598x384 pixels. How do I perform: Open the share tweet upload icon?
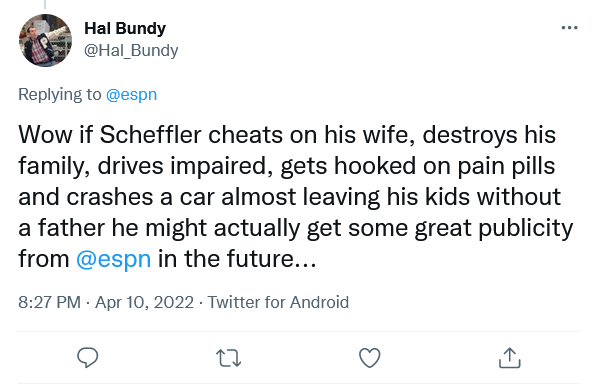point(510,357)
